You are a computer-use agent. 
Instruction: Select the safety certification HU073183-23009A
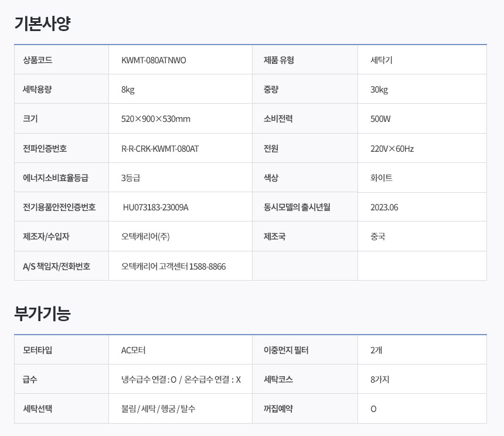click(155, 207)
